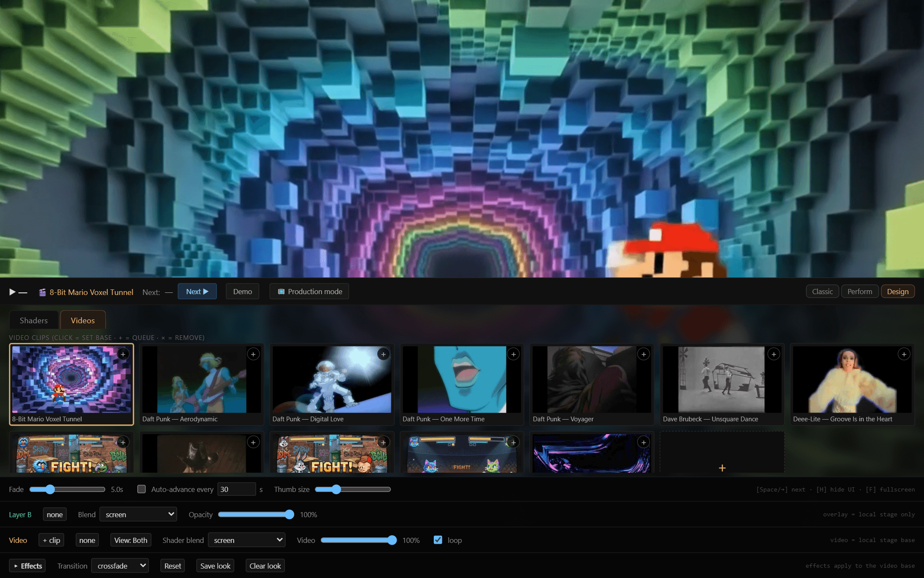Click the Clear look button
Viewport: 924px width, 578px height.
(x=265, y=566)
